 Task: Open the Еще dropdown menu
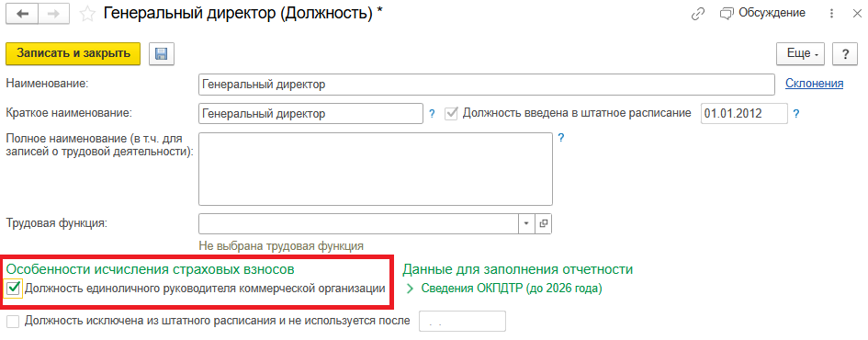[800, 53]
